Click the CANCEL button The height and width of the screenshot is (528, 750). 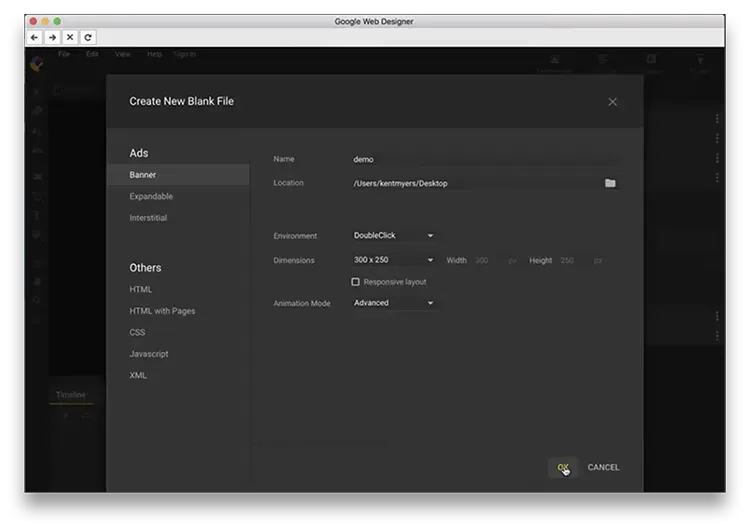pyautogui.click(x=603, y=467)
